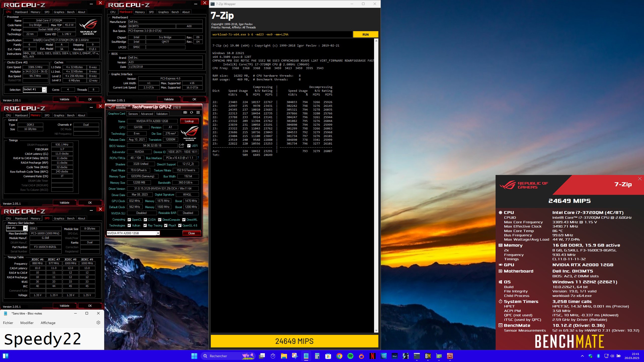This screenshot has width=644, height=362.
Task: Open the Sensors tab in GPU-Z
Action: click(x=133, y=114)
